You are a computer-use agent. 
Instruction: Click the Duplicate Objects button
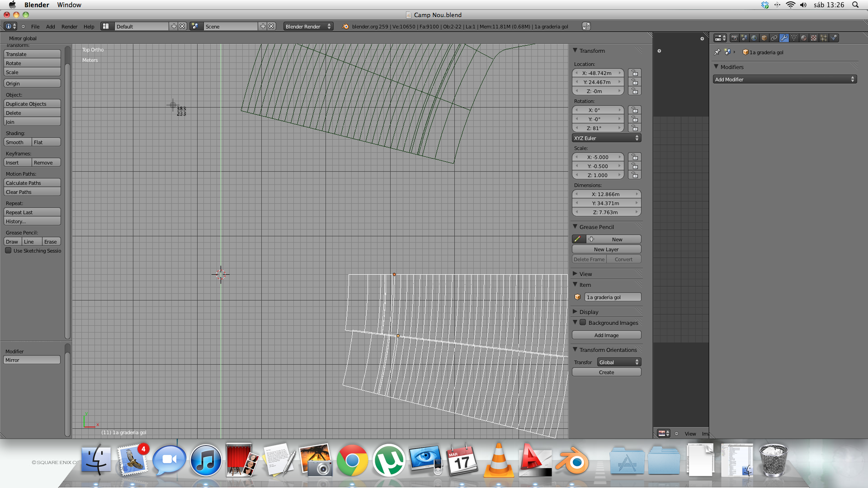point(32,103)
